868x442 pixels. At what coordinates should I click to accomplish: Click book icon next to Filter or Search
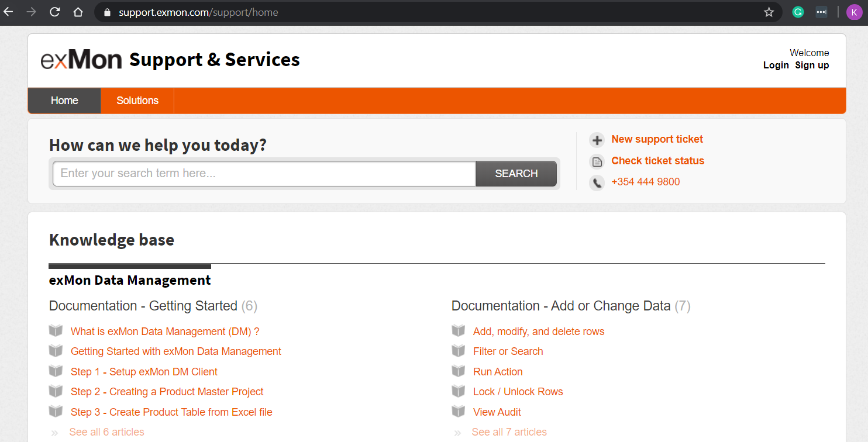tap(459, 351)
